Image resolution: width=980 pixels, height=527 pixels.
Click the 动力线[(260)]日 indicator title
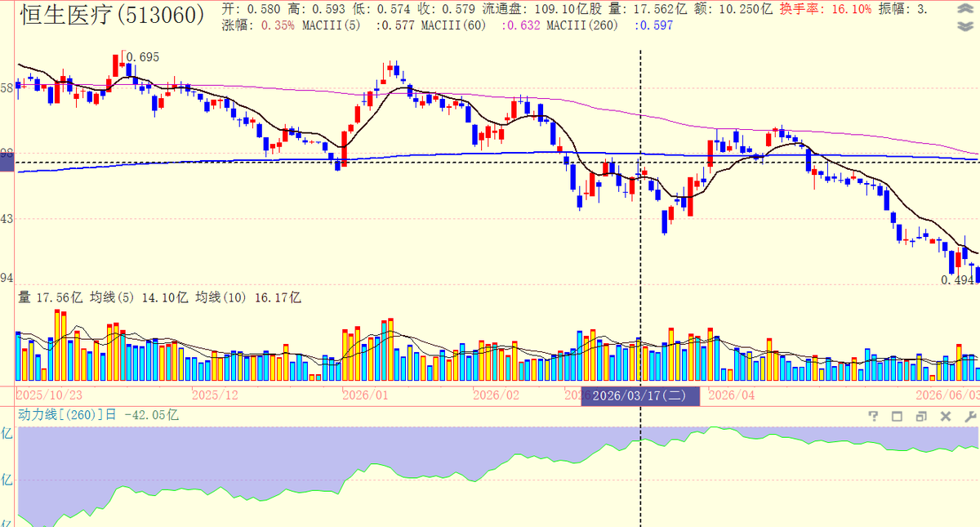click(x=68, y=415)
